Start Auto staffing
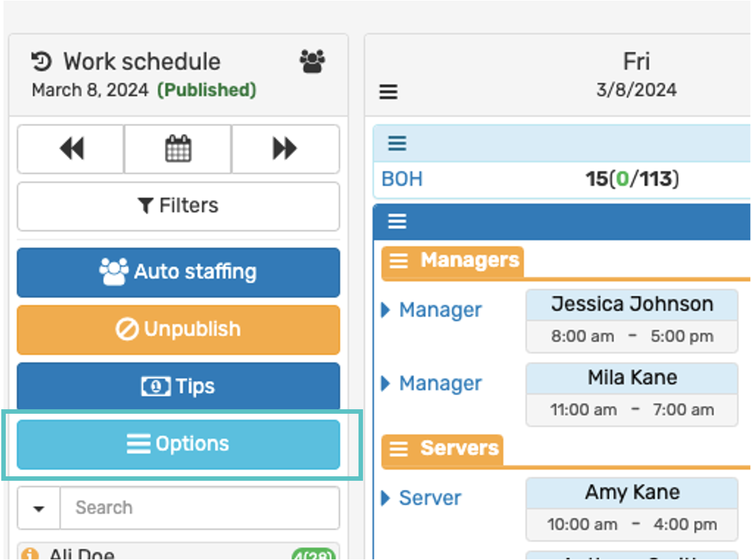The width and height of the screenshot is (751, 560). click(x=178, y=272)
